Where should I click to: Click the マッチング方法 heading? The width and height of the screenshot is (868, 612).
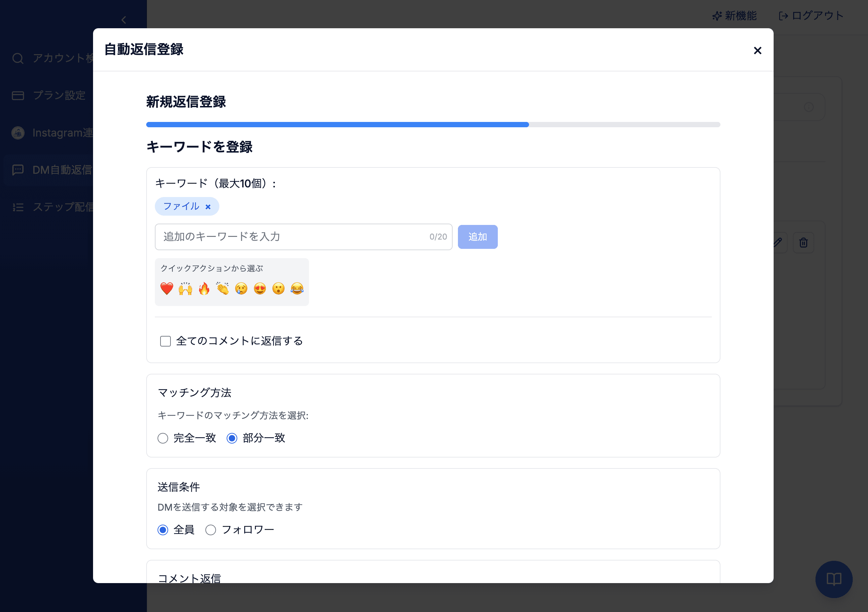click(194, 393)
